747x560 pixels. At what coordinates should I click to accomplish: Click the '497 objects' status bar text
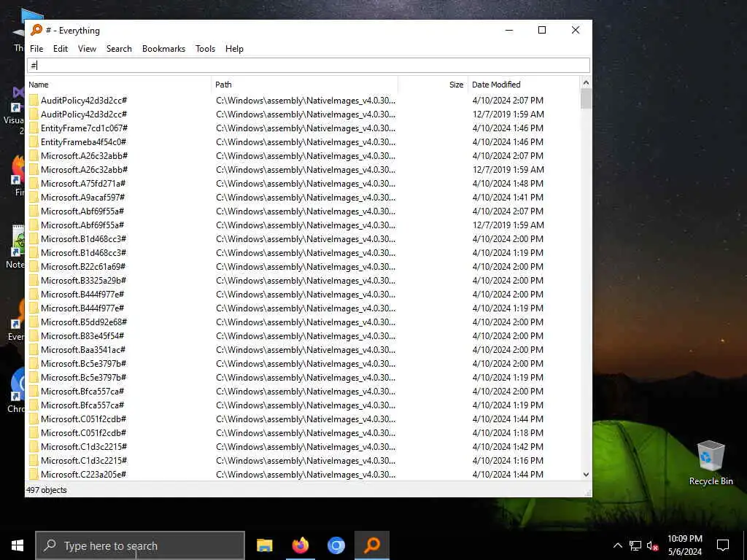[x=46, y=490]
